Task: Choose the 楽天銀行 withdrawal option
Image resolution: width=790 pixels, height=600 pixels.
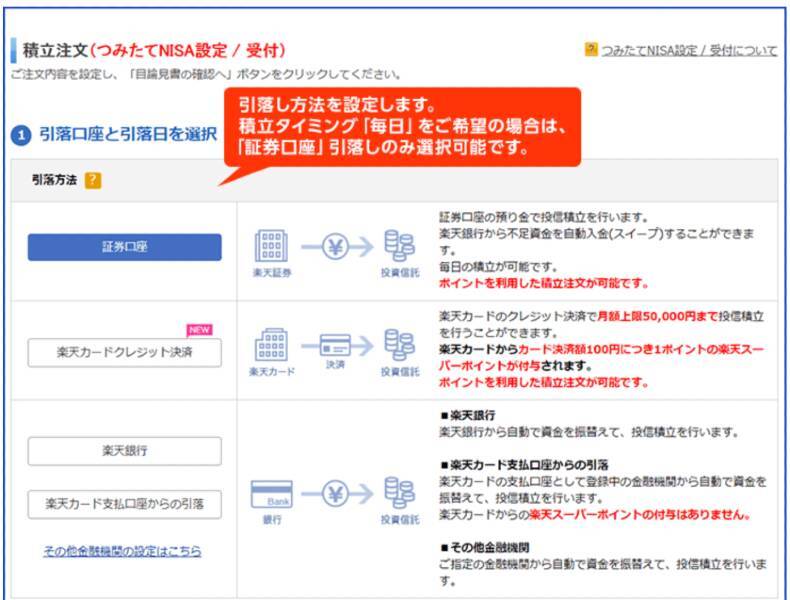Action: pos(124,451)
